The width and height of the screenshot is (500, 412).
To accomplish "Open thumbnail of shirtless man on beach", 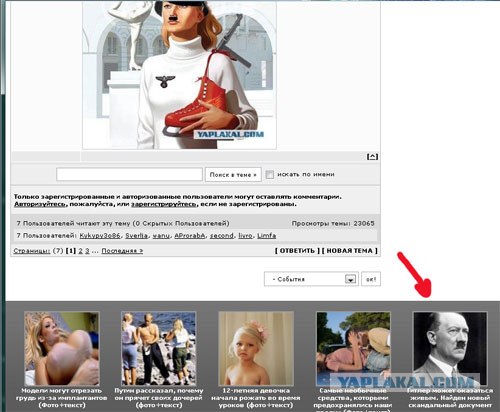I will [159, 349].
